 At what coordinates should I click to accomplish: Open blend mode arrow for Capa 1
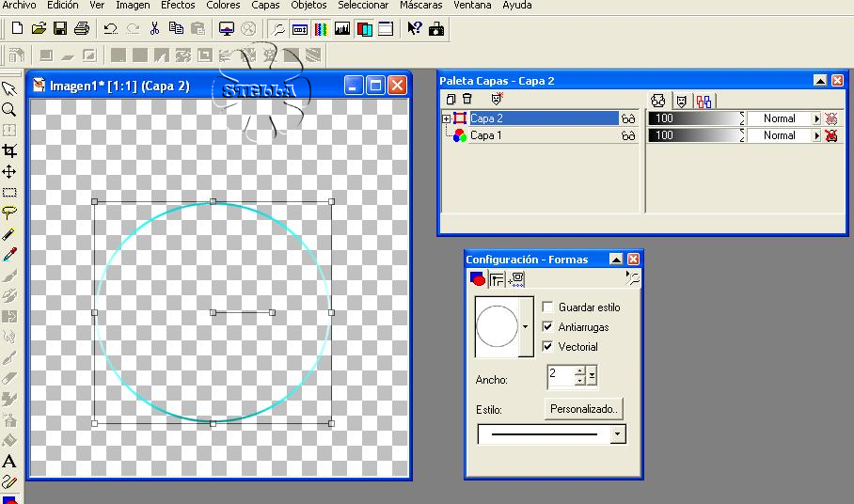(816, 135)
